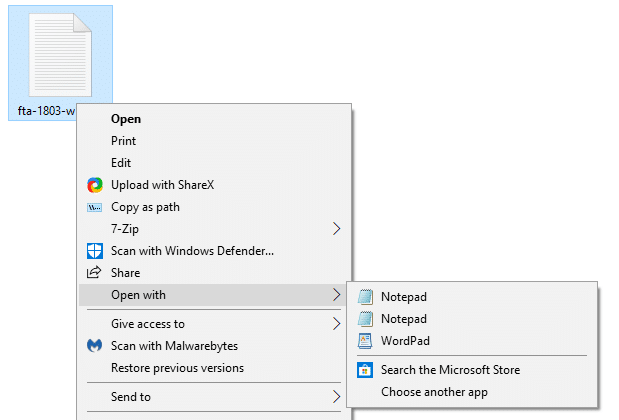Click the Windows Defender shield icon

(x=95, y=251)
